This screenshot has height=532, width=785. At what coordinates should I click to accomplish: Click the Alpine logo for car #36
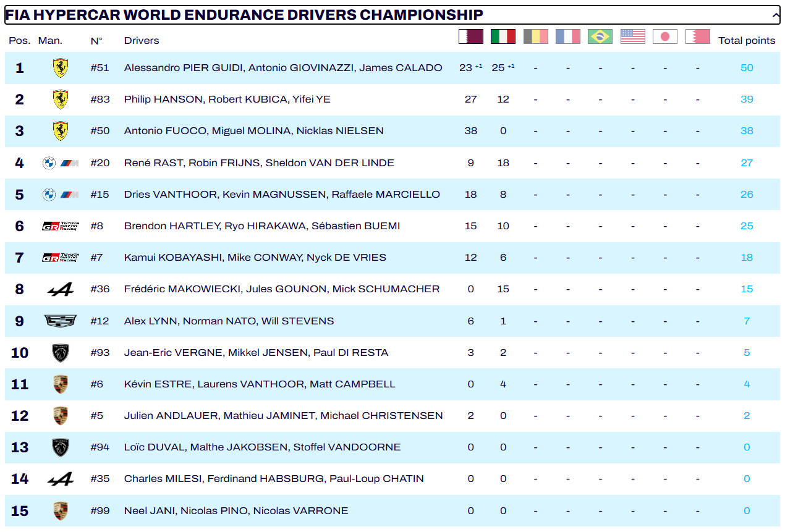[x=60, y=289]
